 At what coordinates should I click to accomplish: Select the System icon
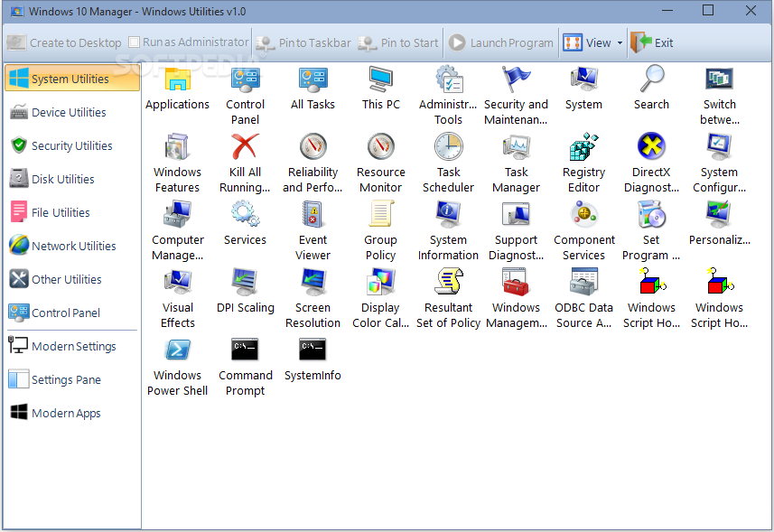(x=583, y=79)
